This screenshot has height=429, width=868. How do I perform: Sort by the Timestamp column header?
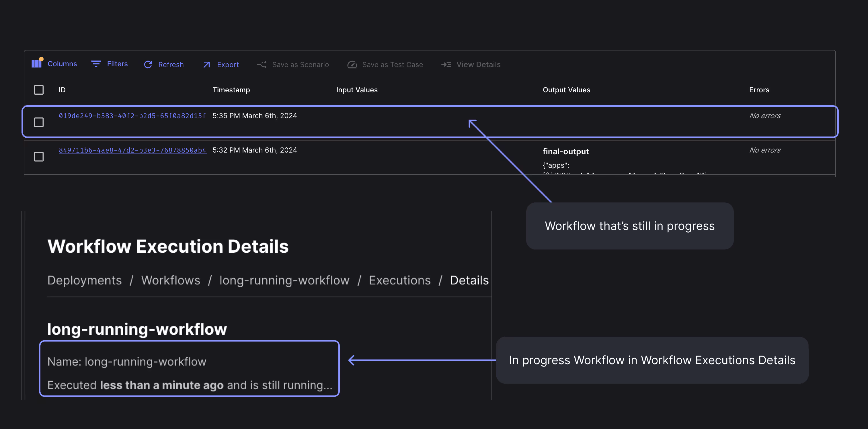point(231,90)
